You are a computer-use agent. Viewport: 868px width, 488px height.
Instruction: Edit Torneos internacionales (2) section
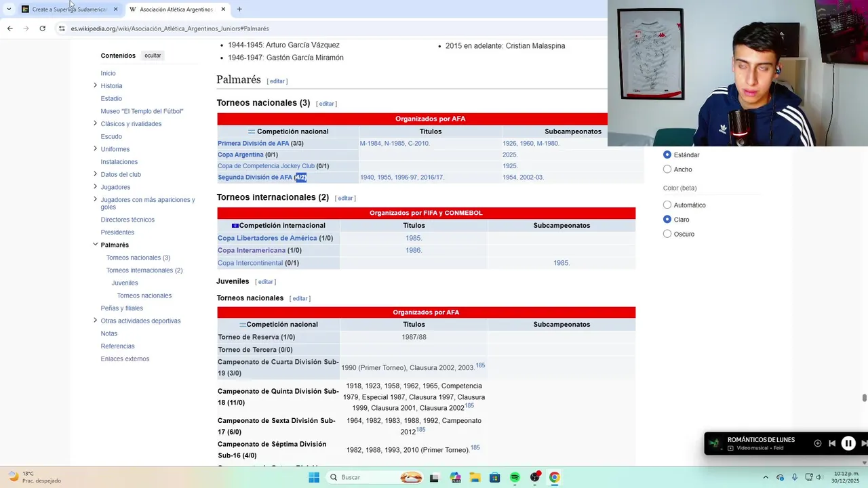coord(345,199)
